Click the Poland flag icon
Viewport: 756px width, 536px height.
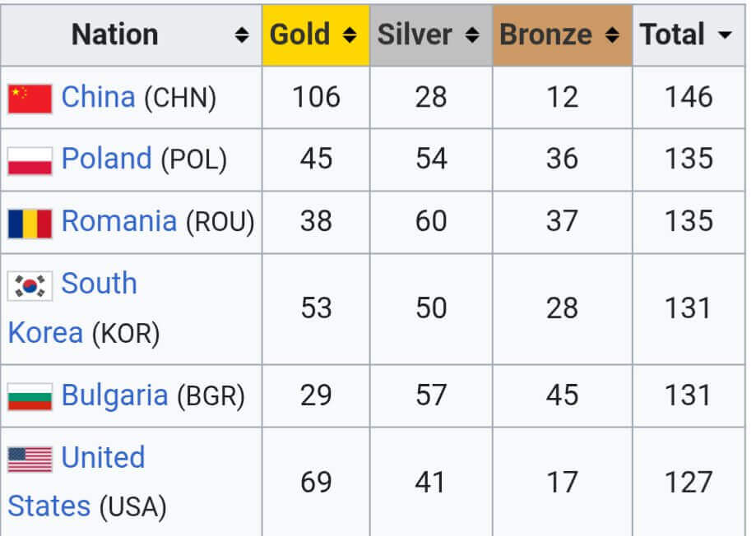(30, 160)
